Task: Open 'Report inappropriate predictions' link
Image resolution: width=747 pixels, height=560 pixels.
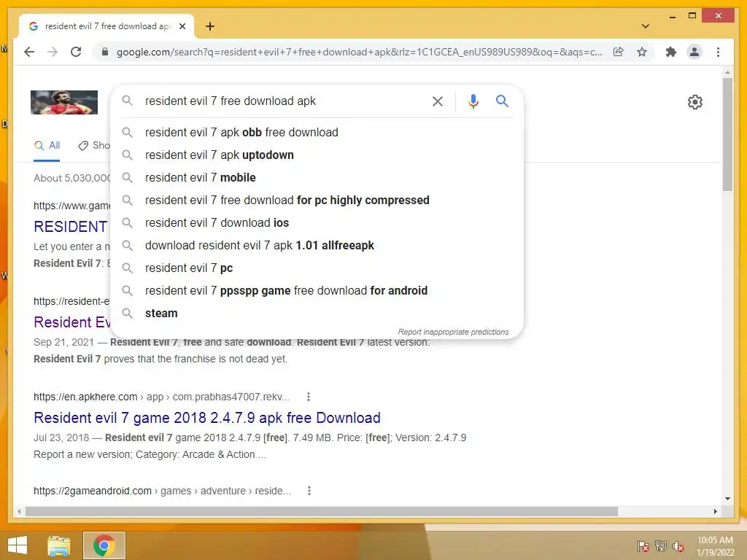Action: [x=453, y=332]
